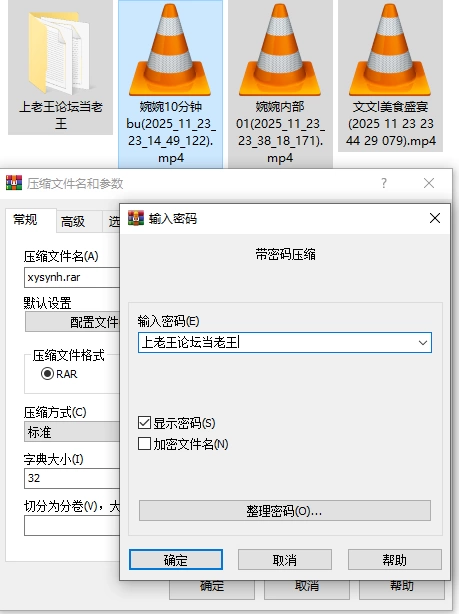Open the 上老王论坛当老王 folder icon
The image size is (459, 614).
click(60, 54)
